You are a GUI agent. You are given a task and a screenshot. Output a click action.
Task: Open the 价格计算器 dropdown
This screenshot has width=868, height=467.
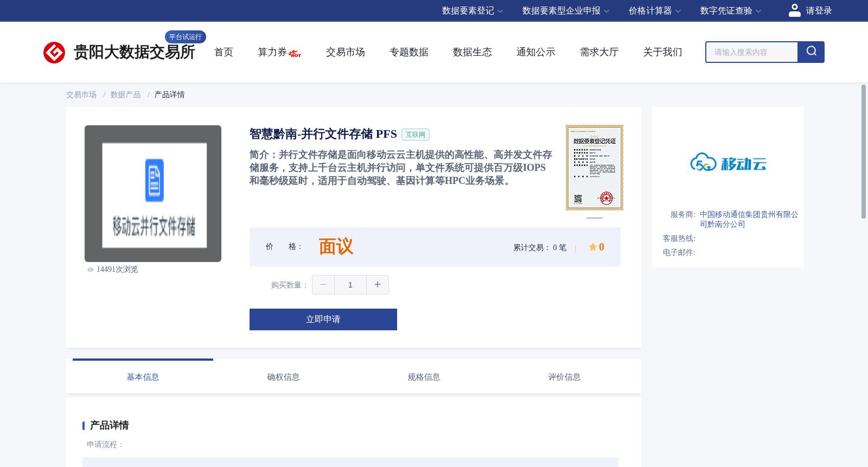point(655,11)
